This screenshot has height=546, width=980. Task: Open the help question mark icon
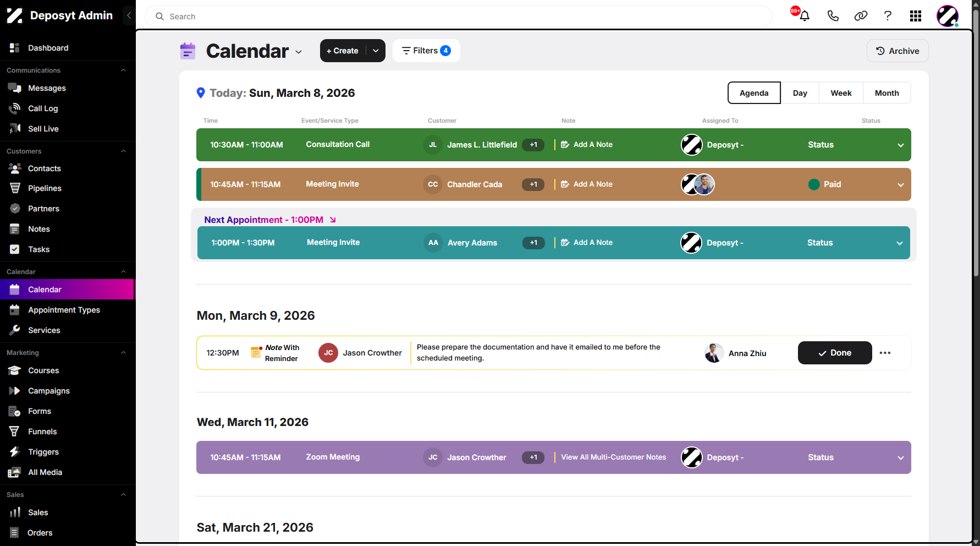pos(888,16)
